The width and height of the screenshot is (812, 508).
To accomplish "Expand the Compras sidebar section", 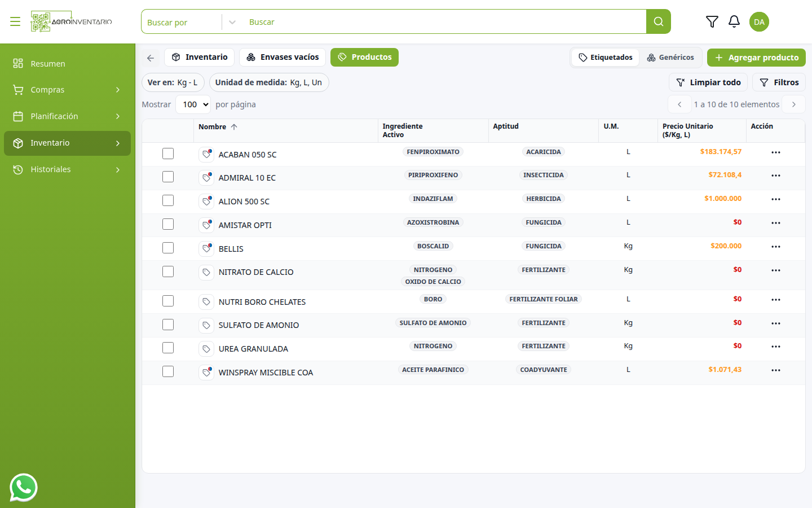I will 67,90.
